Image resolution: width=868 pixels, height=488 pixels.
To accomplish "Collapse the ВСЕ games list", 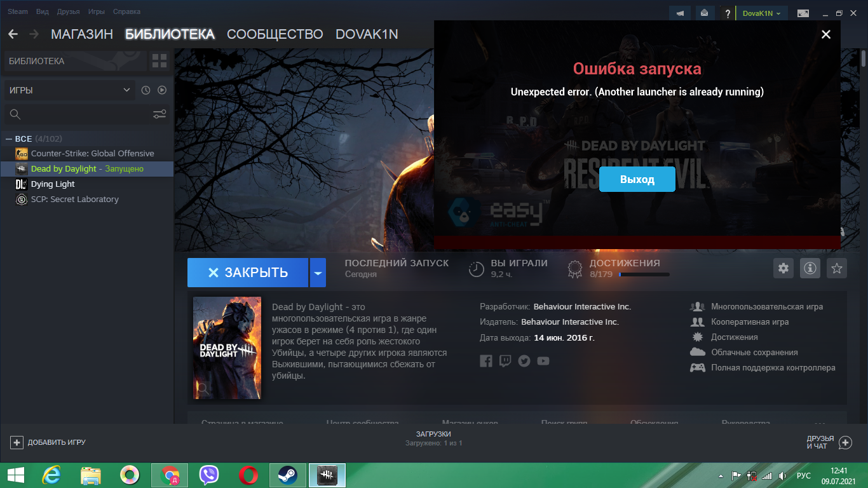I will click(x=9, y=139).
